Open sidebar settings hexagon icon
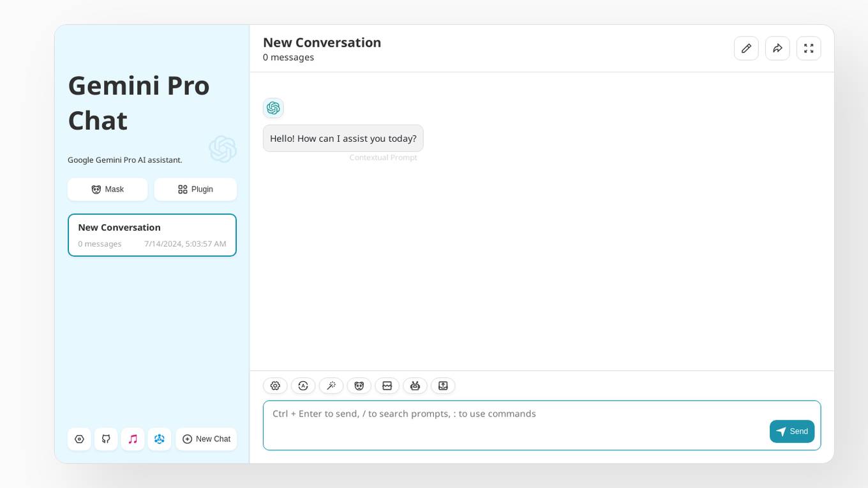 click(x=79, y=439)
